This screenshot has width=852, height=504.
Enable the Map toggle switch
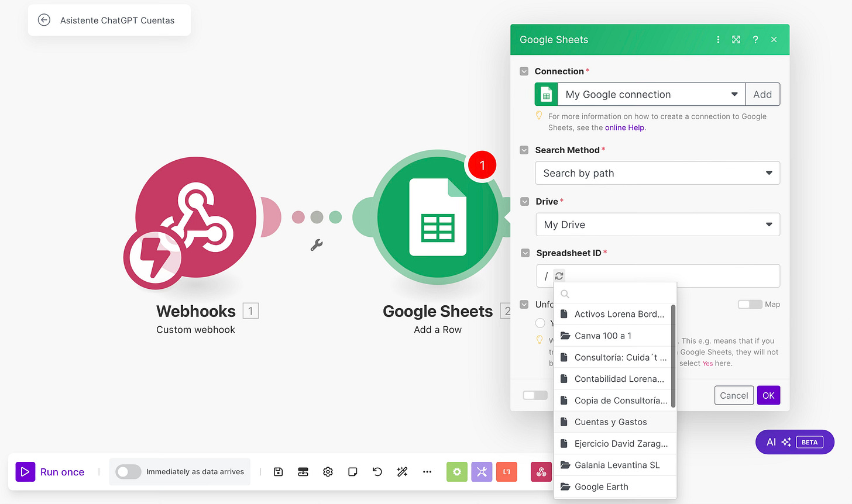(750, 305)
